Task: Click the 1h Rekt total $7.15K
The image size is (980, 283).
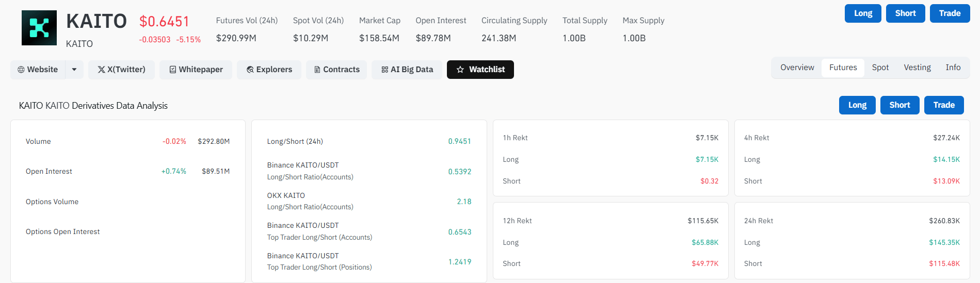Action: [707, 138]
